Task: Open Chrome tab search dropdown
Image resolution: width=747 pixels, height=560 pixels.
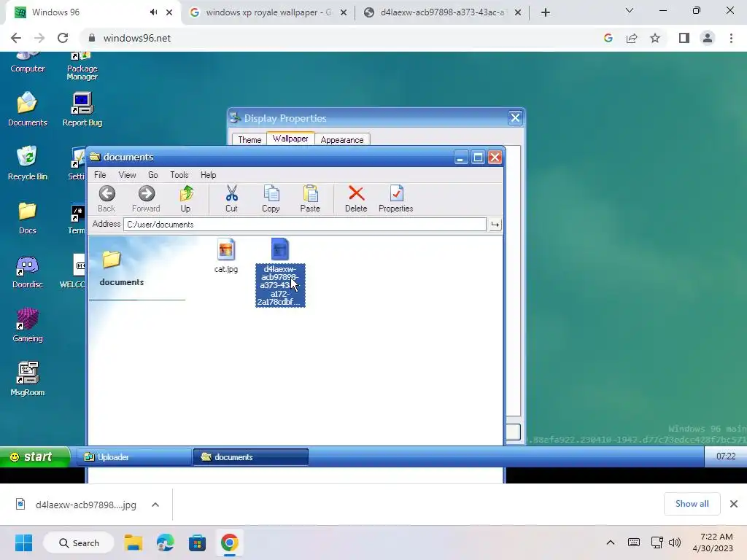Action: pos(630,10)
